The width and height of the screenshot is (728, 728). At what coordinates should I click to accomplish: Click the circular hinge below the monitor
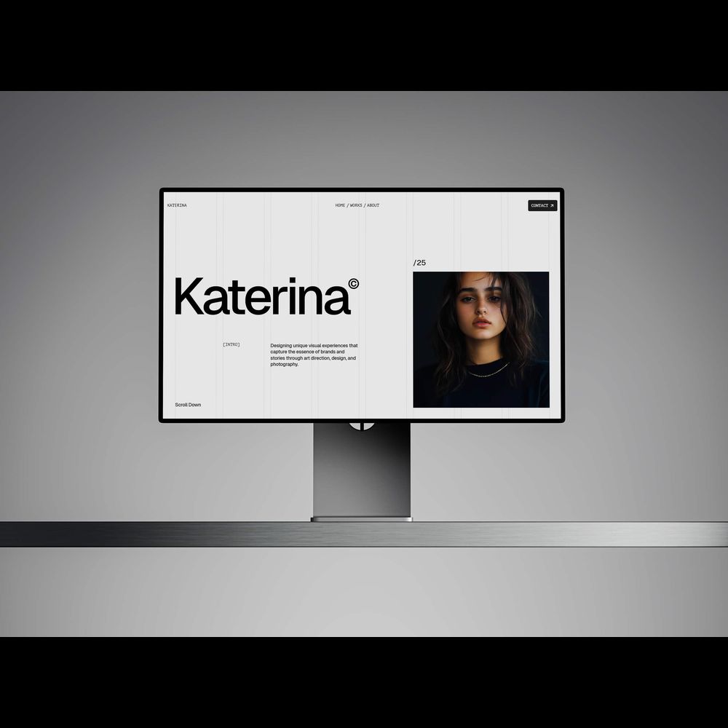tap(362, 426)
